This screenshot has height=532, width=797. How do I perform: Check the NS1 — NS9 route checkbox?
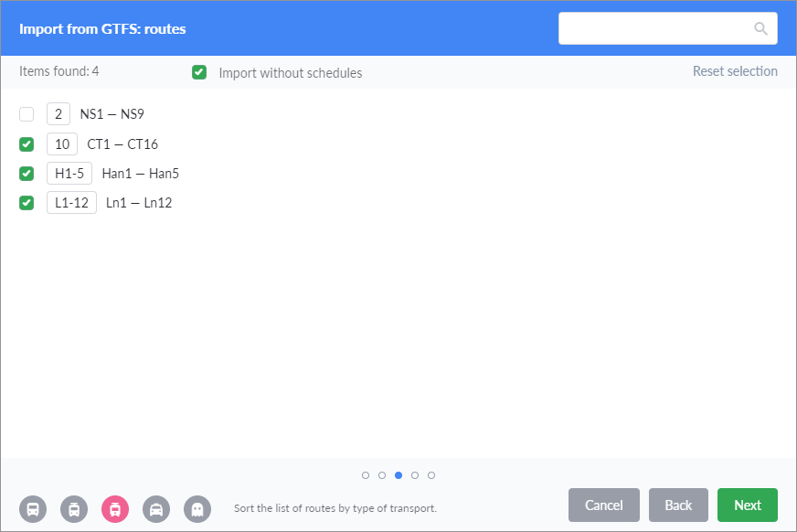click(27, 114)
